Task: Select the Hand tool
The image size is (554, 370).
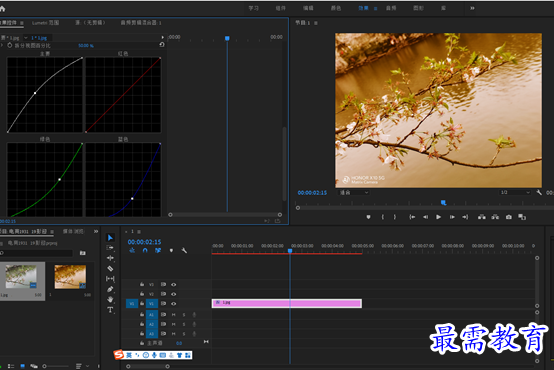Action: (110, 299)
